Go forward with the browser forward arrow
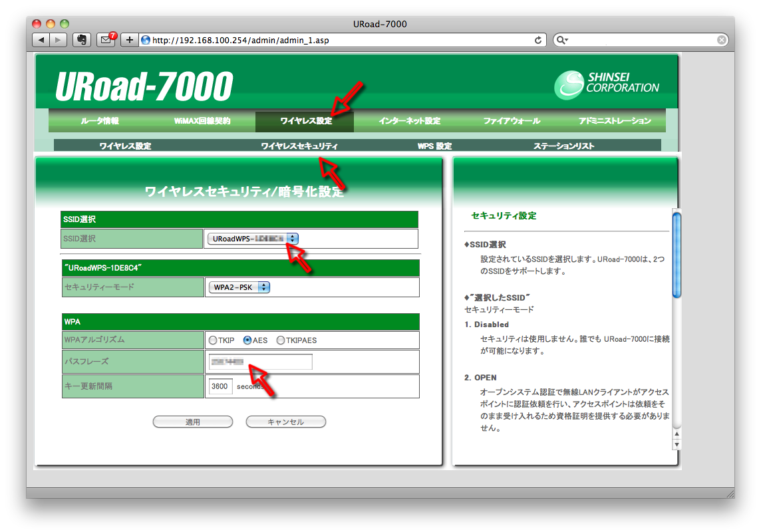The image size is (761, 532). click(x=58, y=40)
